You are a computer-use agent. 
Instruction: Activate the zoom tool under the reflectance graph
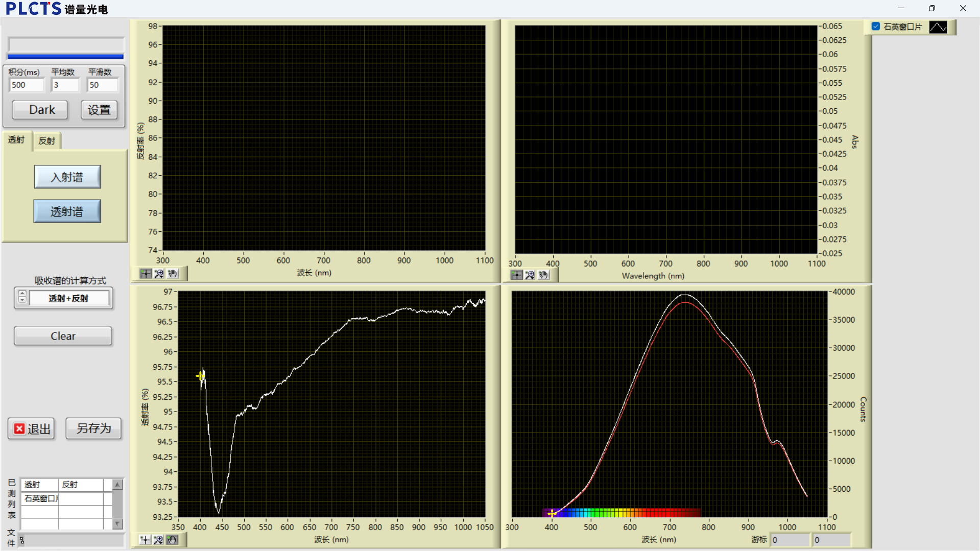(159, 274)
